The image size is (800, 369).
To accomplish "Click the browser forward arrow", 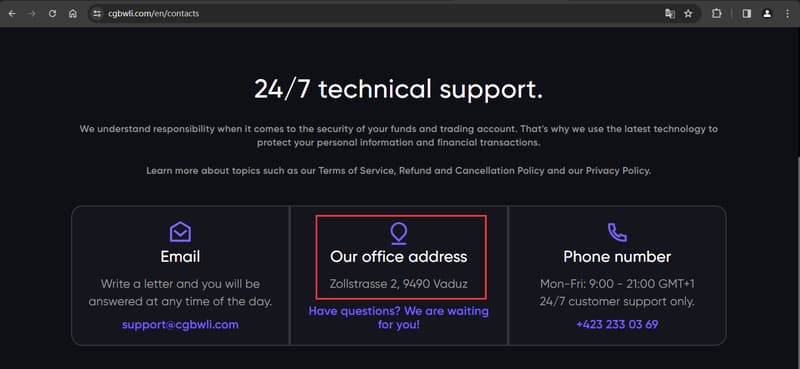I will 32,14.
